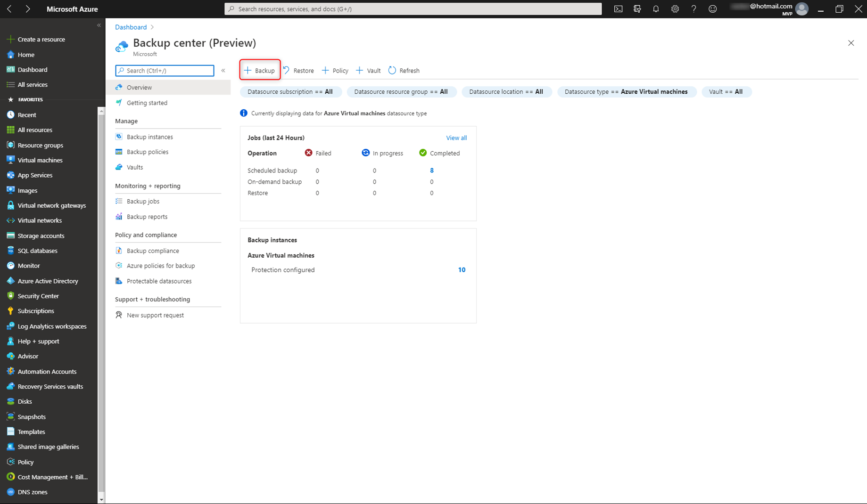The width and height of the screenshot is (867, 504).
Task: Open the 8 completed scheduled backups
Action: (432, 171)
